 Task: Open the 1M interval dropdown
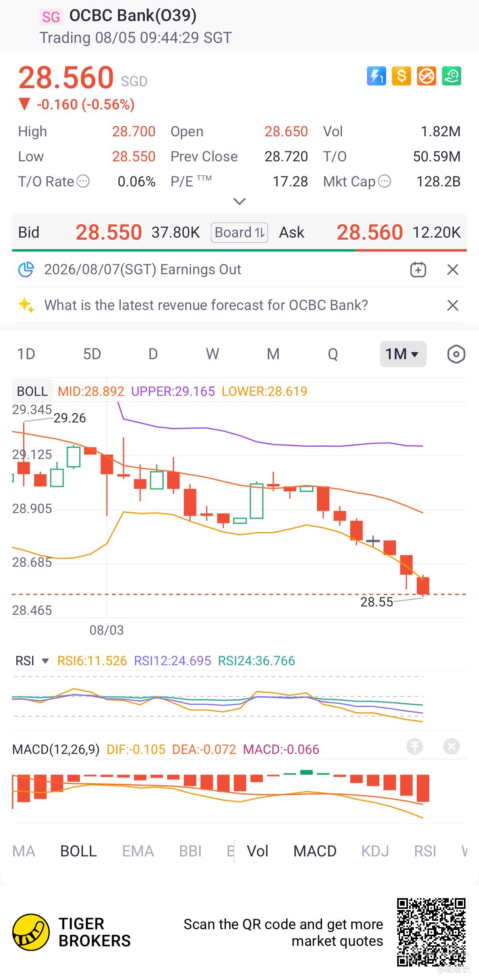403,354
